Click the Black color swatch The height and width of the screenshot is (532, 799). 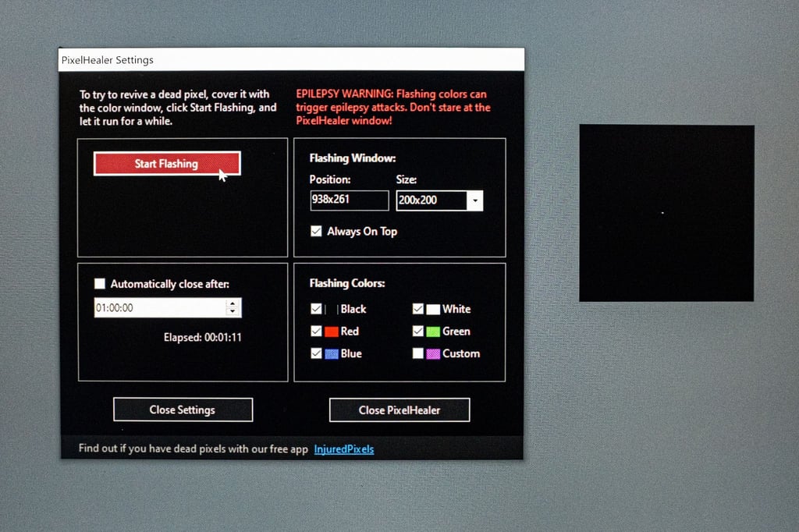pyautogui.click(x=332, y=310)
